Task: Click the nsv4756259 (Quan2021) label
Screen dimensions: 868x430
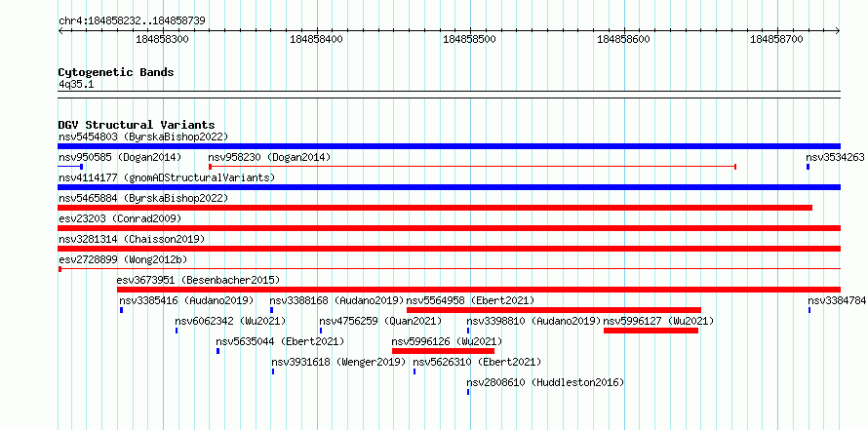Action: [381, 321]
